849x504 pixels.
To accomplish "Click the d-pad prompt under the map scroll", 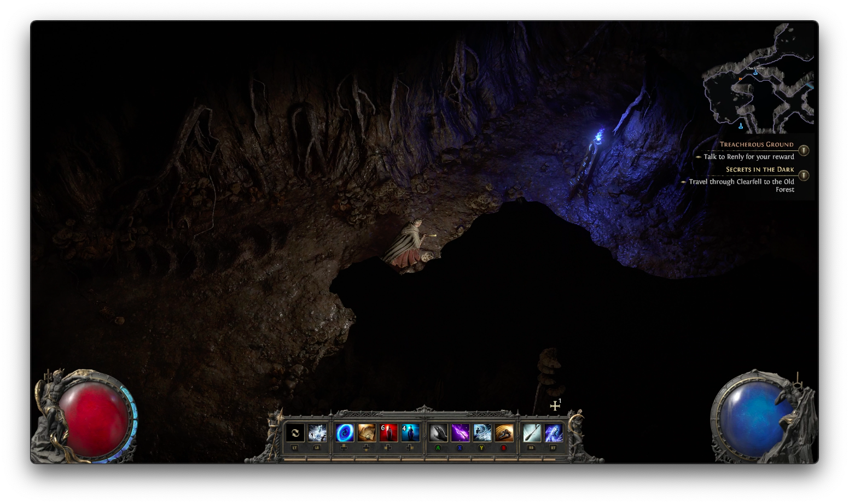I will 367,448.
